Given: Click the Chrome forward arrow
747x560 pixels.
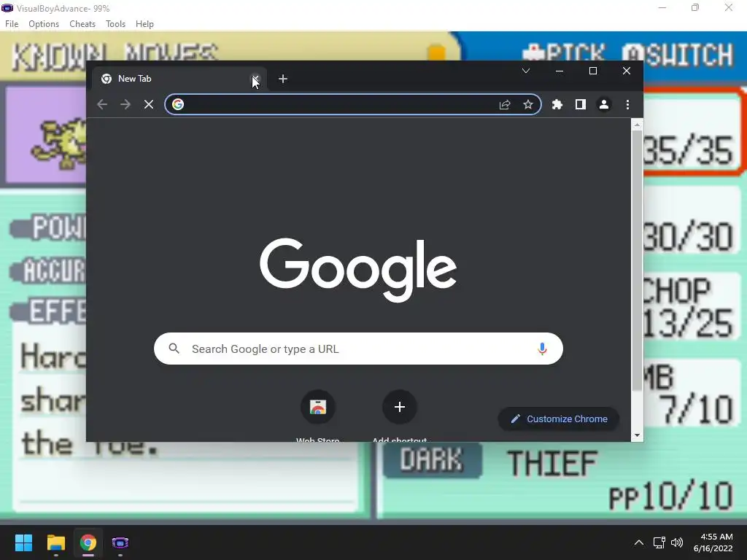Looking at the screenshot, I should pos(125,104).
